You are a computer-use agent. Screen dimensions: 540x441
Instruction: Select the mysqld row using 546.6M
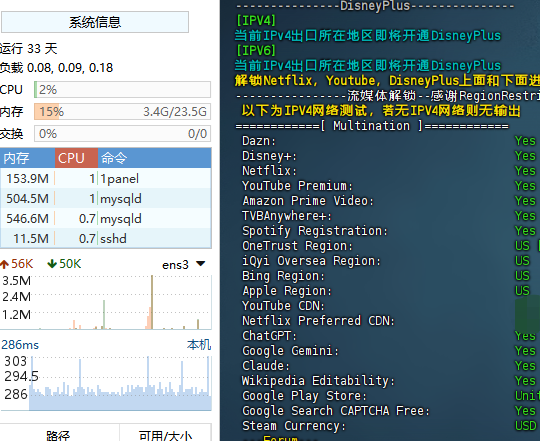click(x=106, y=218)
